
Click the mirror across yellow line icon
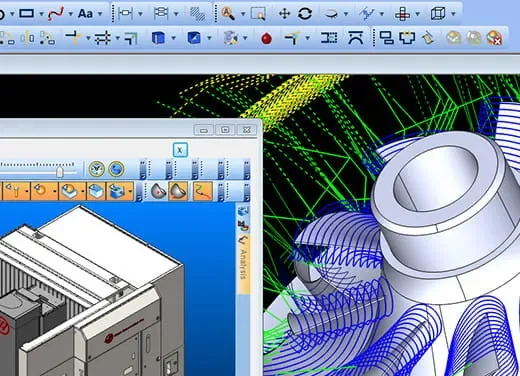click(x=27, y=38)
